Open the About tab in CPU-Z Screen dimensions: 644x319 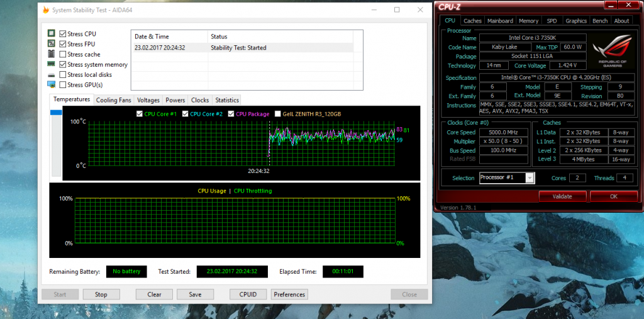621,21
